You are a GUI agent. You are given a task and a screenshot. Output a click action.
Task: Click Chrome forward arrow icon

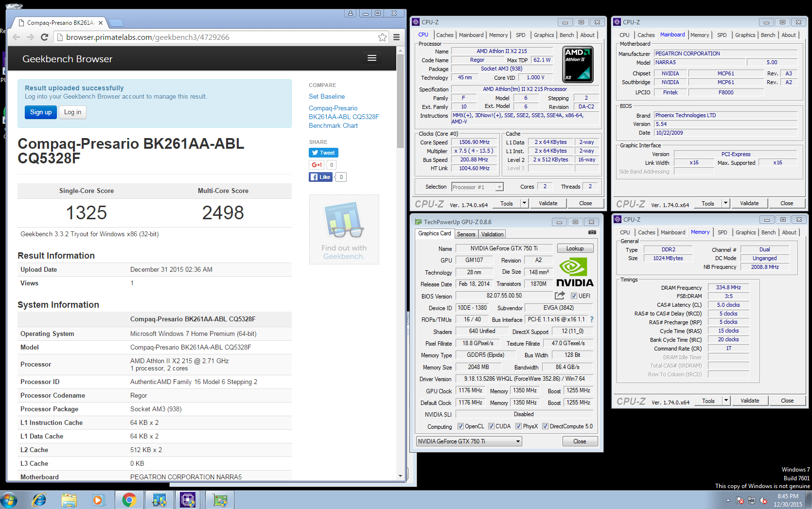tap(30, 37)
